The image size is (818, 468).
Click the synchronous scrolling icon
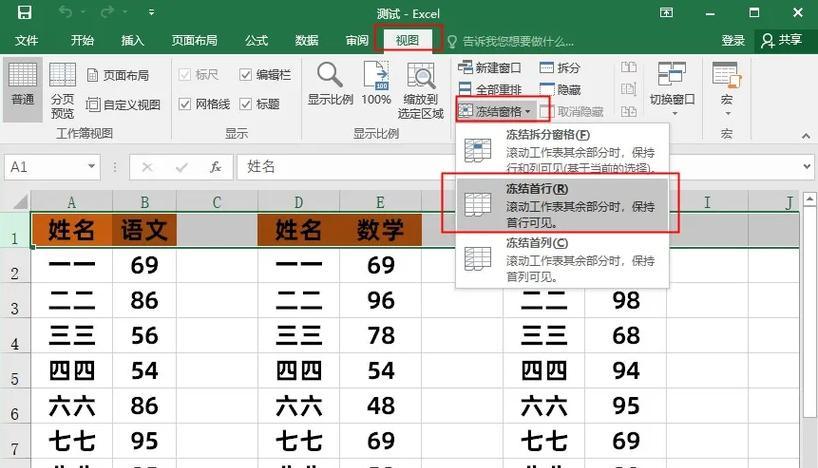629,89
